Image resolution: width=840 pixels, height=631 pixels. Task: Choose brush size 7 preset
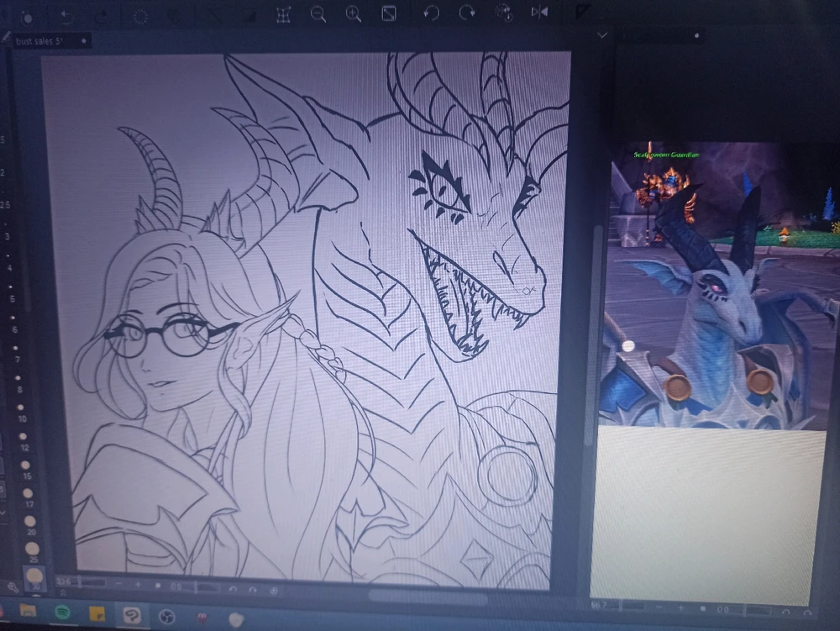[17, 352]
